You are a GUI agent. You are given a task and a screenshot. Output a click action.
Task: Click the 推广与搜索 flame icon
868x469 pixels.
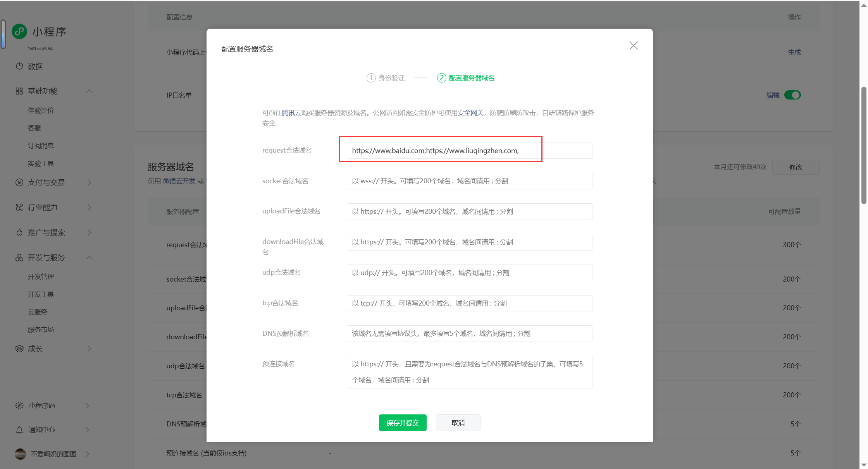(19, 232)
